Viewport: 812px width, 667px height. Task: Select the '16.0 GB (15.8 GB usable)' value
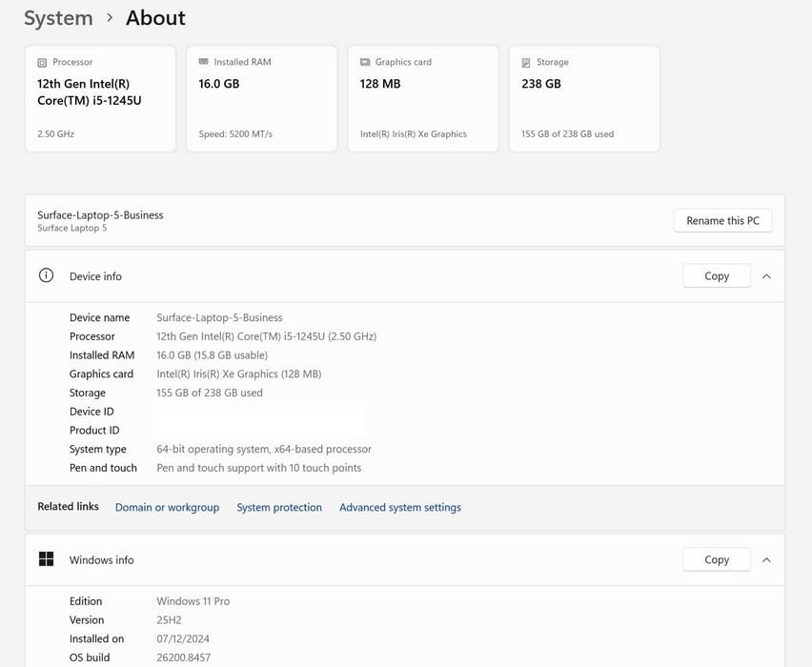pos(213,355)
